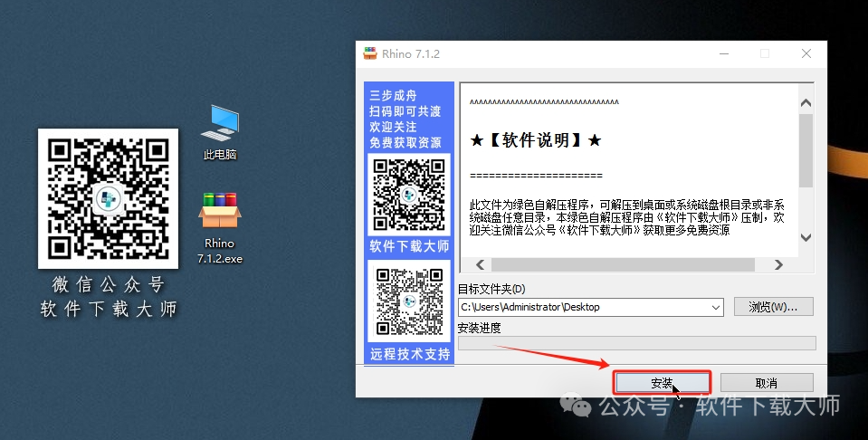Click the 安装 install button
Viewport: 868px width, 440px height.
(662, 382)
